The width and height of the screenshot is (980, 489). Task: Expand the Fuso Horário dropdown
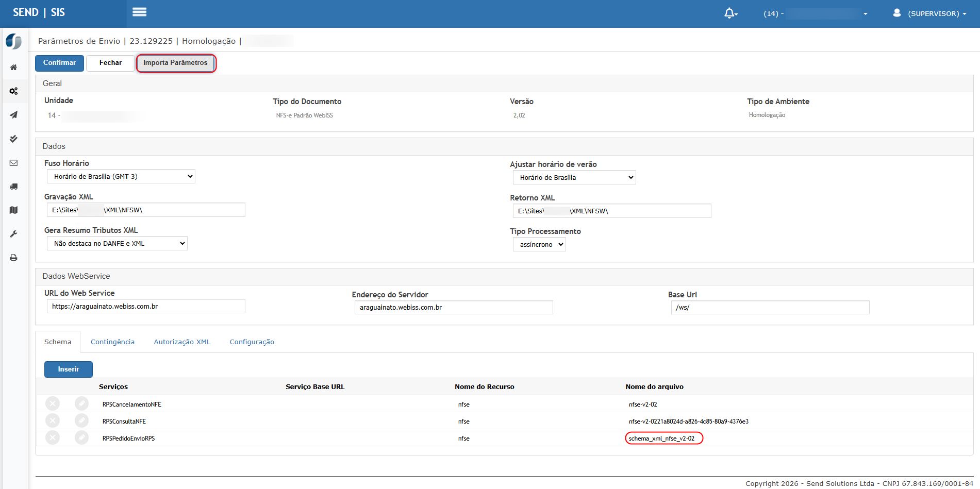click(121, 177)
